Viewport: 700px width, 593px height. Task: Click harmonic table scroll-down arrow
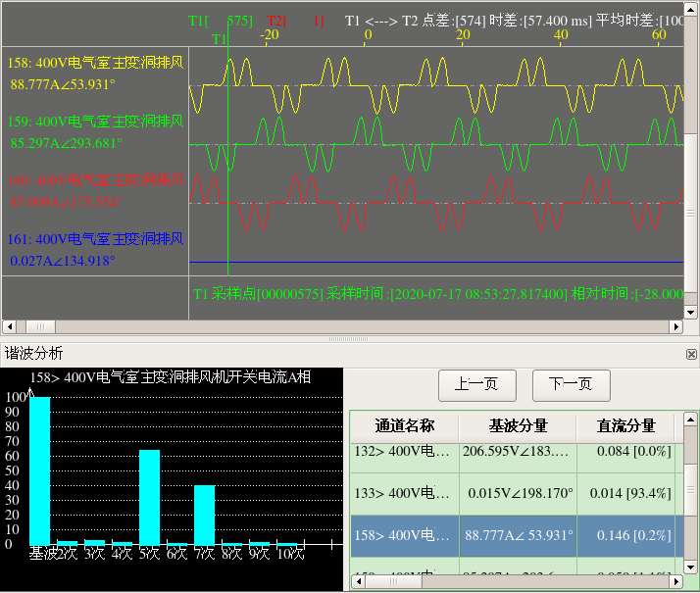690,567
